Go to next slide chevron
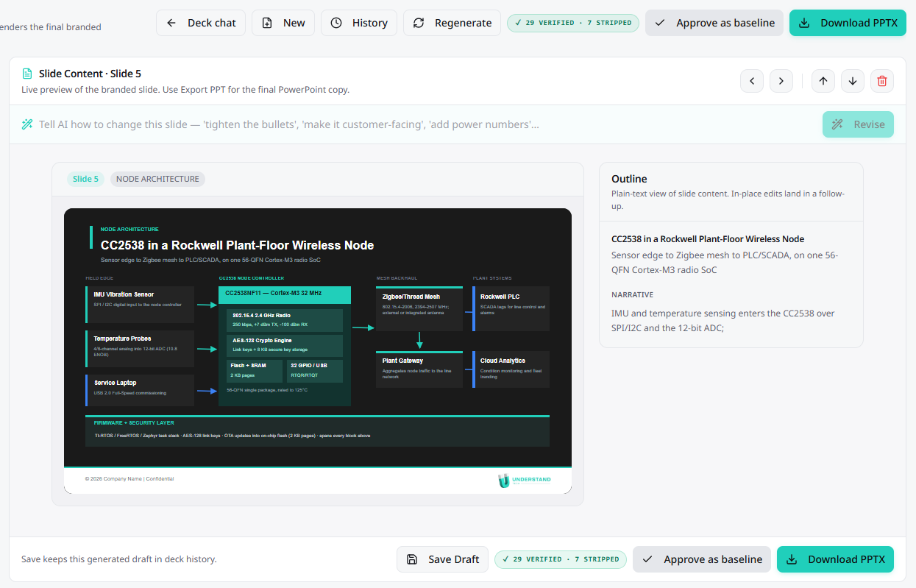The image size is (916, 588). [x=781, y=81]
